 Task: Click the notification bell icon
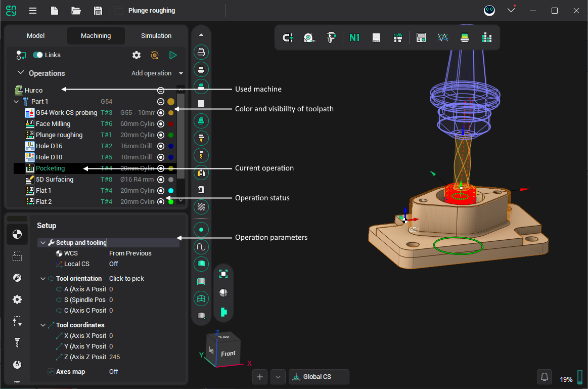click(x=545, y=377)
